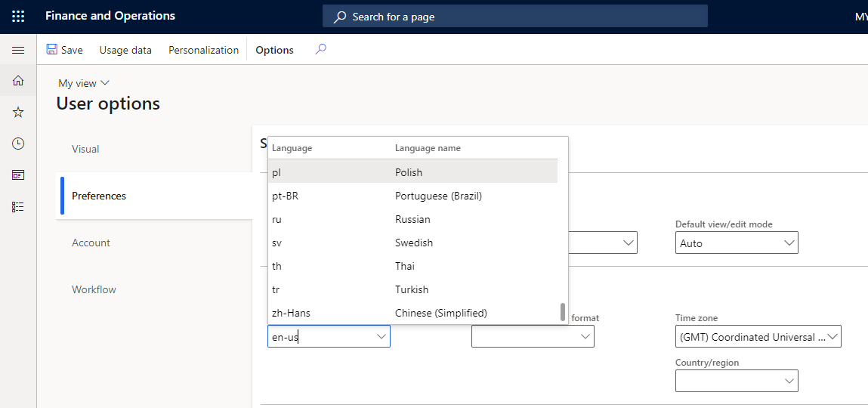The image size is (868, 408).
Task: Click the Save disk icon
Action: [x=51, y=50]
